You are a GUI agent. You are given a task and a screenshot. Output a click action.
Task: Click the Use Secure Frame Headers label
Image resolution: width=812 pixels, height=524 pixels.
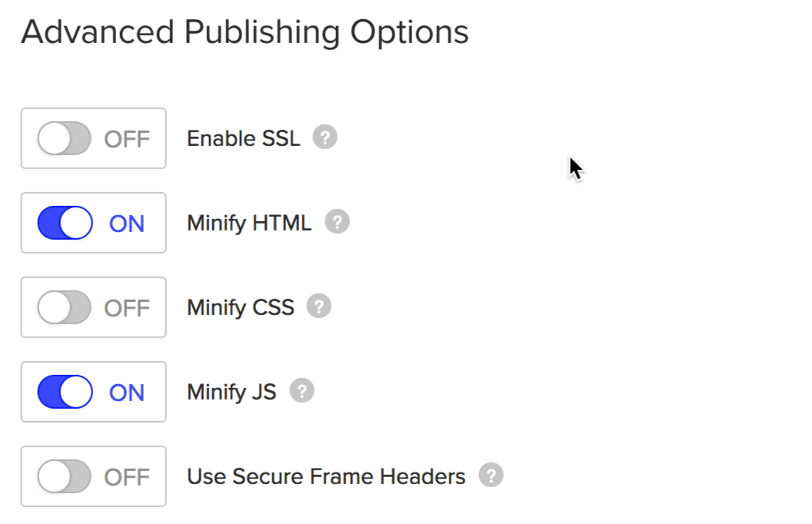325,476
